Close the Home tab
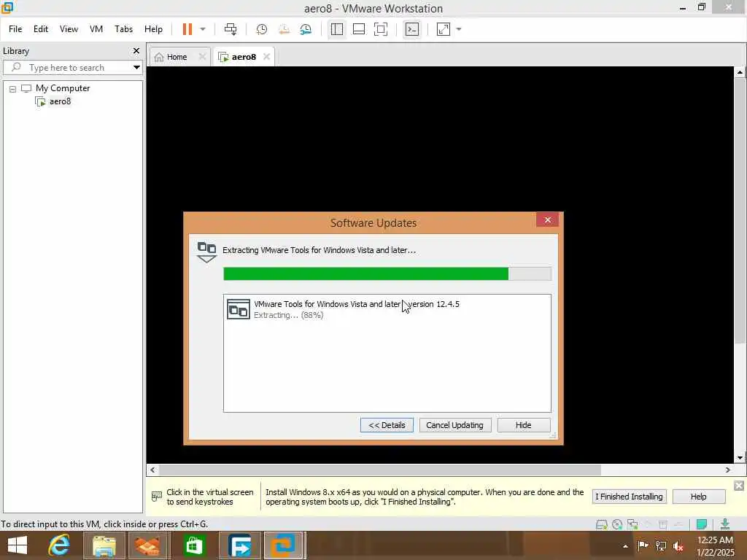Viewport: 747px width, 560px height. (x=202, y=57)
